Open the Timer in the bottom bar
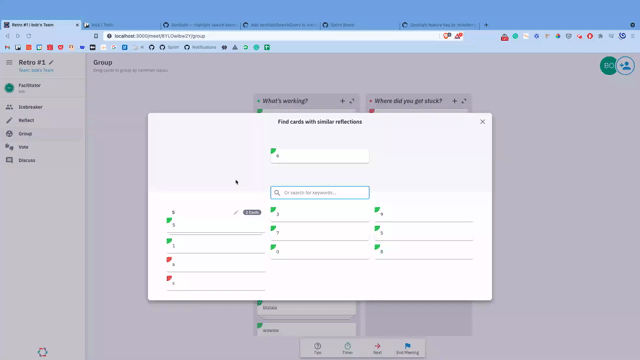 347,348
